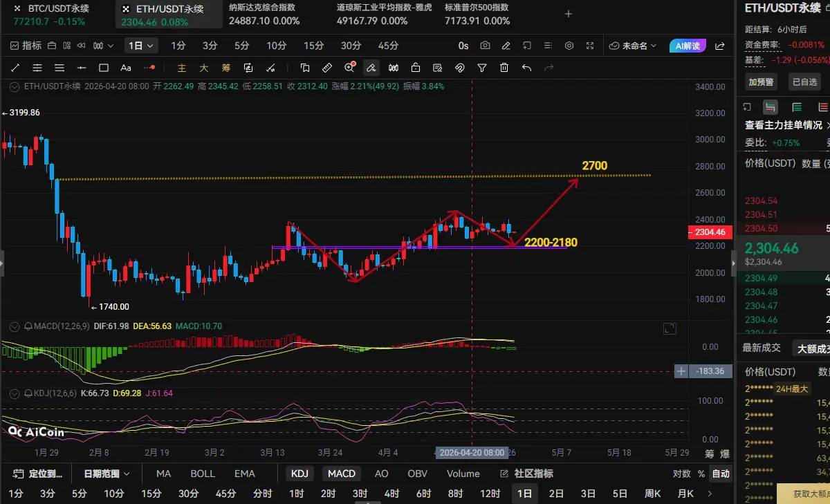
Task: Click the share arrow icon
Action: (x=719, y=46)
